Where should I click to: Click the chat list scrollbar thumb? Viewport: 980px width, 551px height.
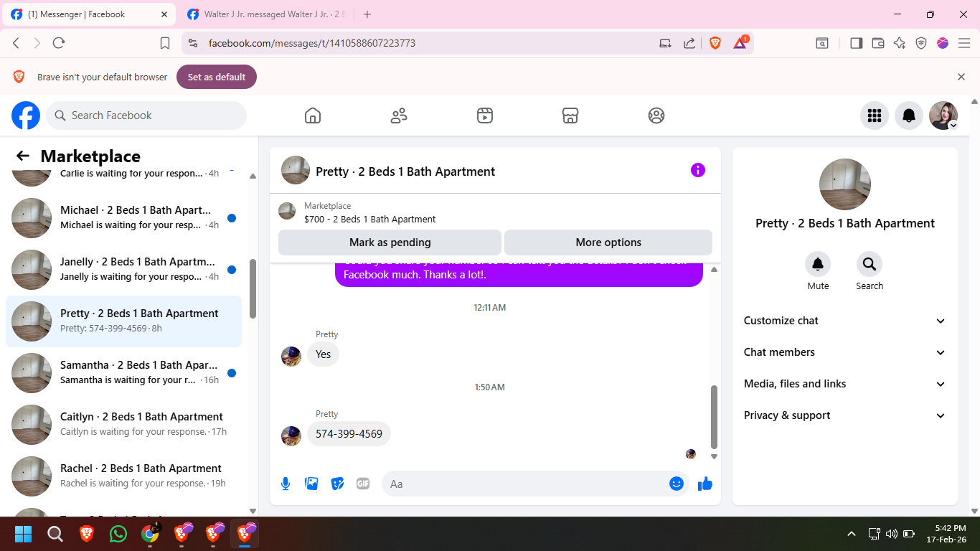click(x=253, y=288)
